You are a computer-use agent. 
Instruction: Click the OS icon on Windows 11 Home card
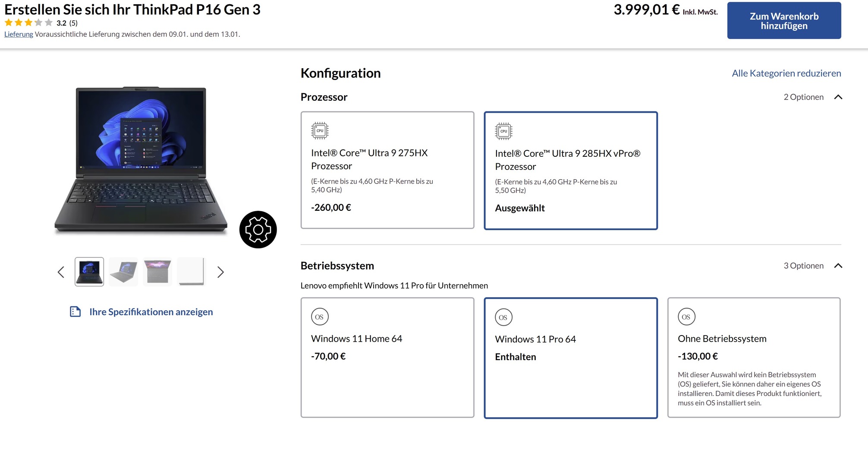tap(320, 317)
